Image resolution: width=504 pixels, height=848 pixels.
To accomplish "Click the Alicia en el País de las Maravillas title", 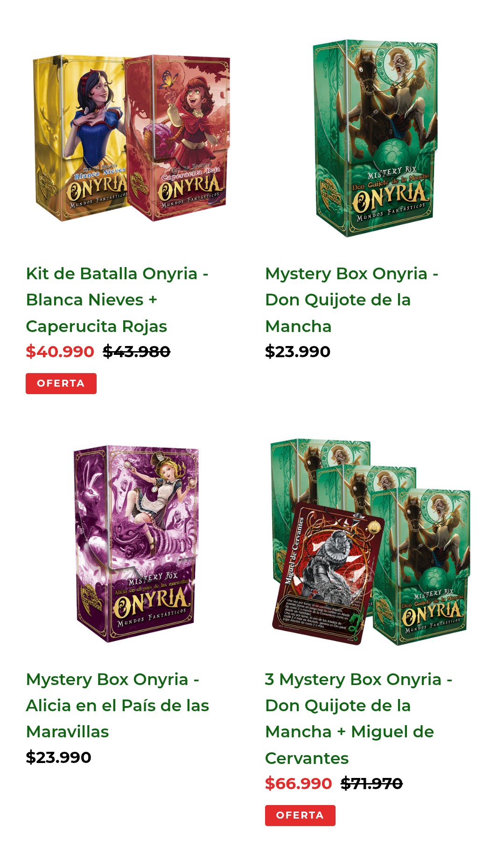I will 117,706.
